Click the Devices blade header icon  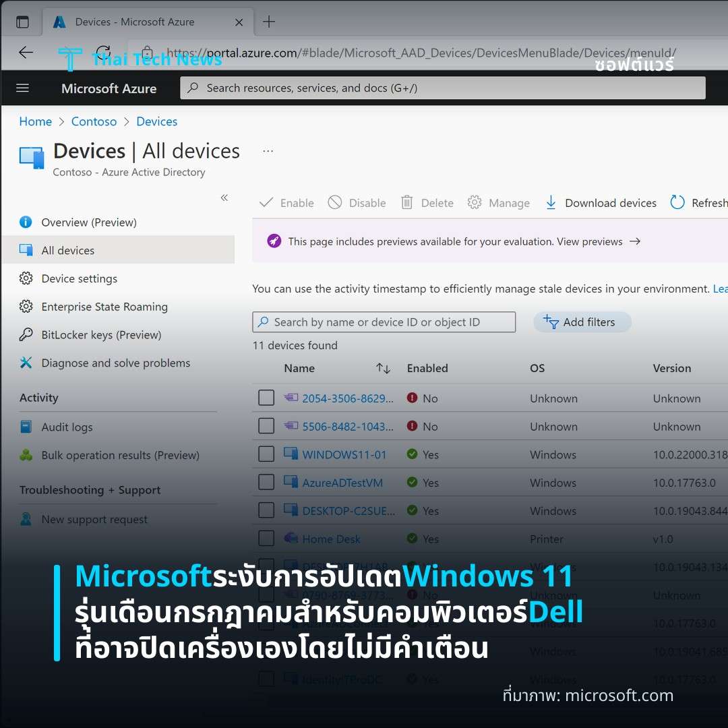pyautogui.click(x=32, y=157)
